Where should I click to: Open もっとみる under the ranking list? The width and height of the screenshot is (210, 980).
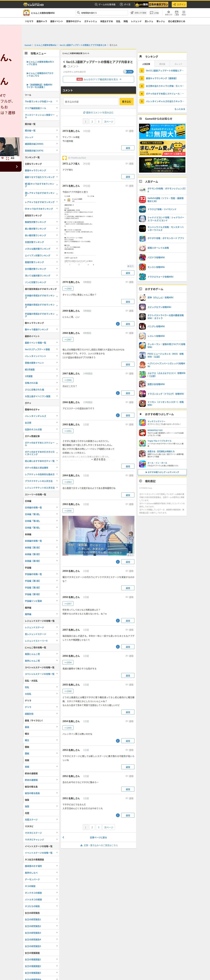pos(180,109)
